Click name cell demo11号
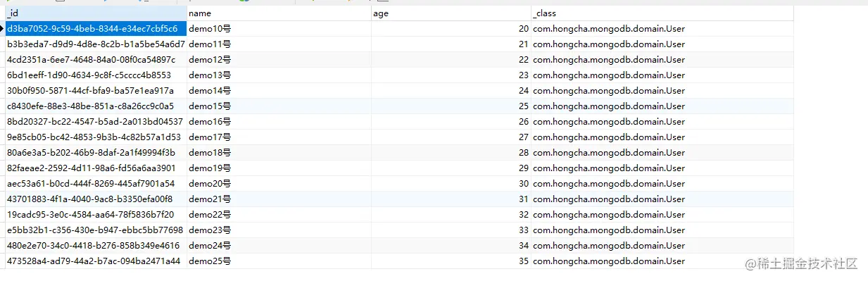Image resolution: width=868 pixels, height=281 pixels. pos(279,44)
